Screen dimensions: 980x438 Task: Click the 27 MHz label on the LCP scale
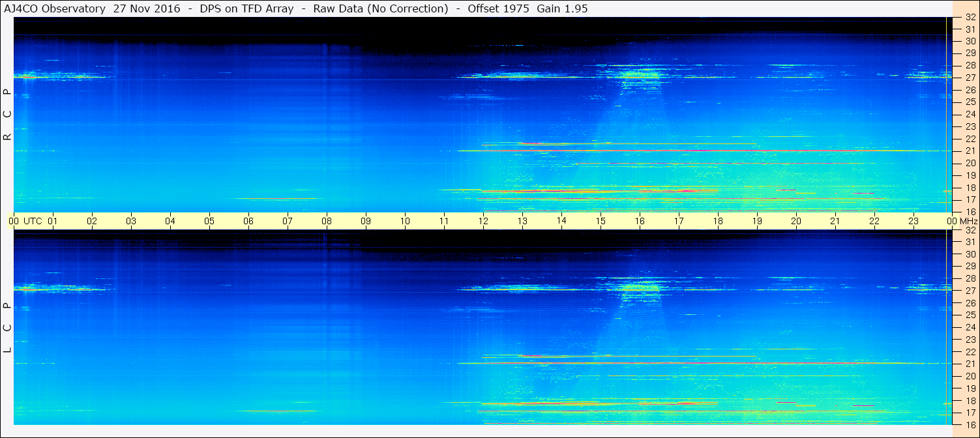click(970, 291)
